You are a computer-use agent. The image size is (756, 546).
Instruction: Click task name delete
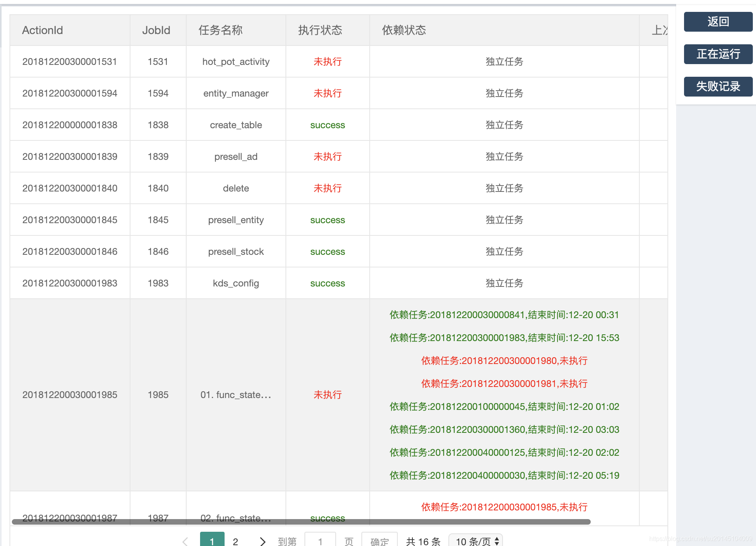(236, 188)
